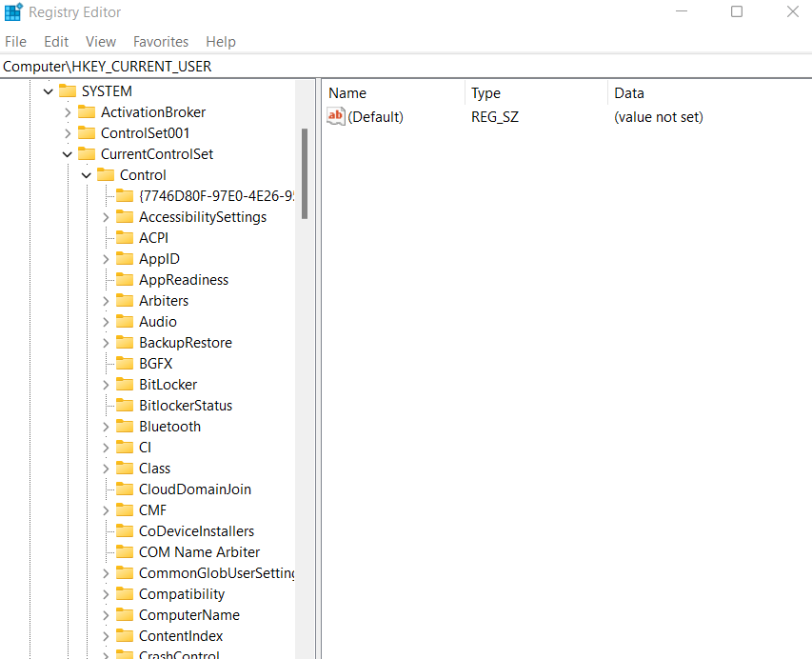This screenshot has width=812, height=659.
Task: Select the AppID key label
Action: coord(159,259)
